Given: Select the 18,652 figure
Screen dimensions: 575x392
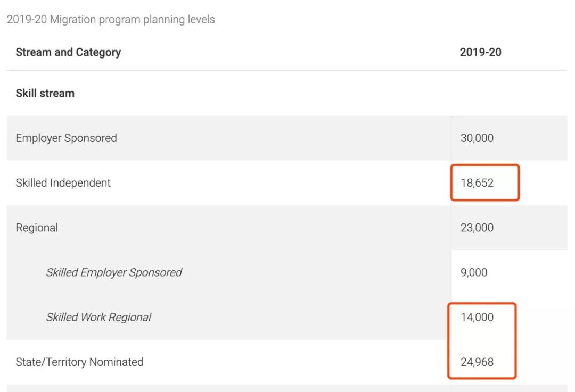Looking at the screenshot, I should coord(477,182).
